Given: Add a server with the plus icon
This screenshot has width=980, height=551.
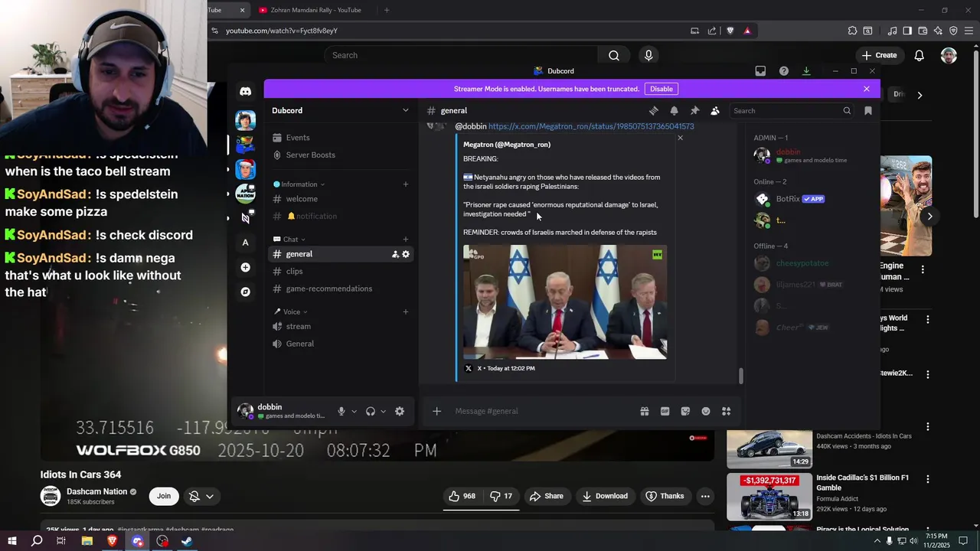Looking at the screenshot, I should point(245,267).
